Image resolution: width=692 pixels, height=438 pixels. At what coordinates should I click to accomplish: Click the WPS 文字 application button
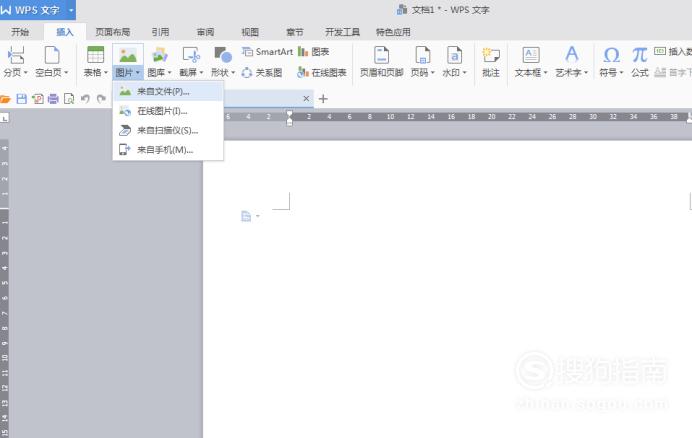pos(33,10)
